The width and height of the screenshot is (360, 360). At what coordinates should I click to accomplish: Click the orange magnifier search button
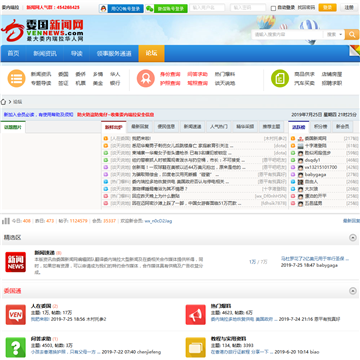point(351,34)
